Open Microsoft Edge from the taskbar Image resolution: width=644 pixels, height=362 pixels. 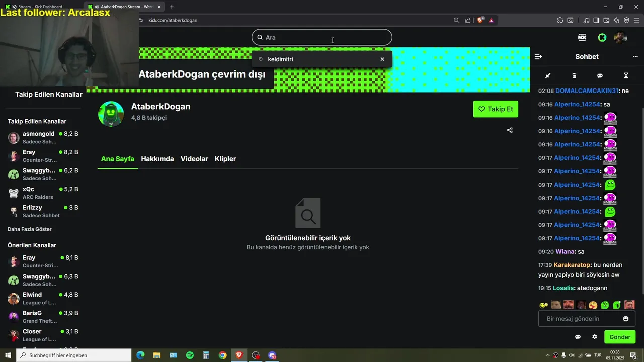(140, 355)
